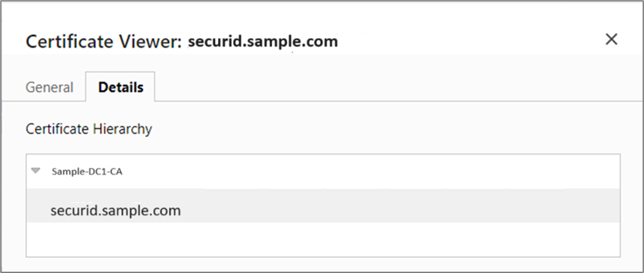This screenshot has height=273, width=644.
Task: Dismiss the dialog with the X icon
Action: pos(611,39)
